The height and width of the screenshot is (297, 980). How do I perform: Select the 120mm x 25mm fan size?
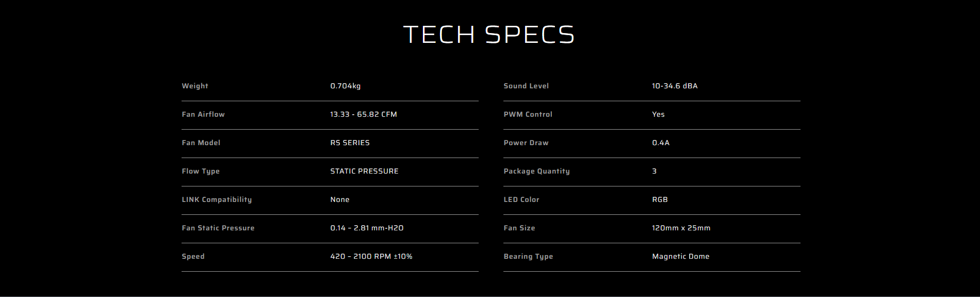coord(681,228)
